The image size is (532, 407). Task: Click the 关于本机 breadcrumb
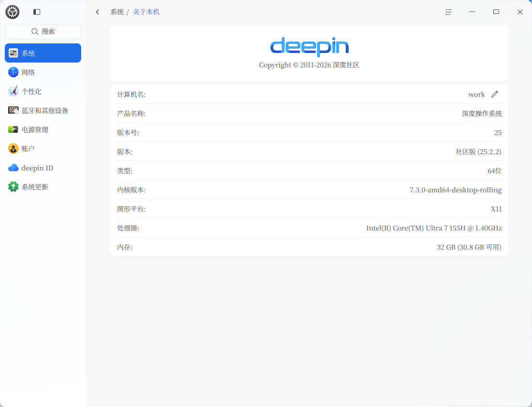click(x=146, y=12)
